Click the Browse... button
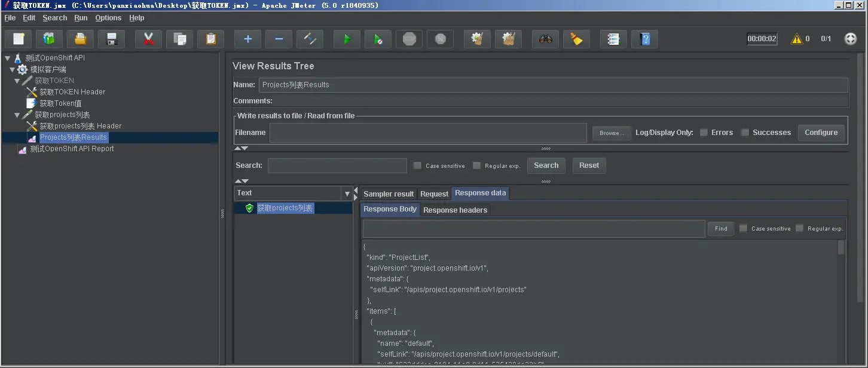Viewport: 868px width, 368px height. point(612,133)
